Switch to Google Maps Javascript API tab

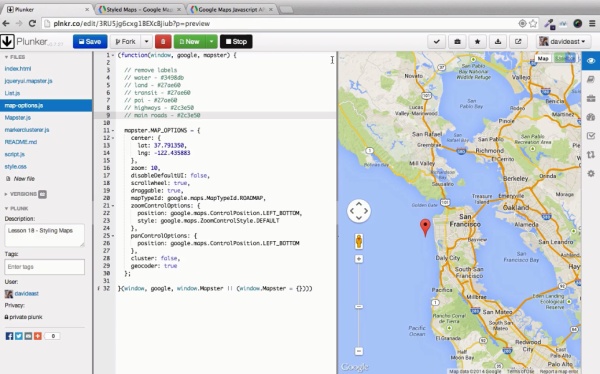pos(232,9)
